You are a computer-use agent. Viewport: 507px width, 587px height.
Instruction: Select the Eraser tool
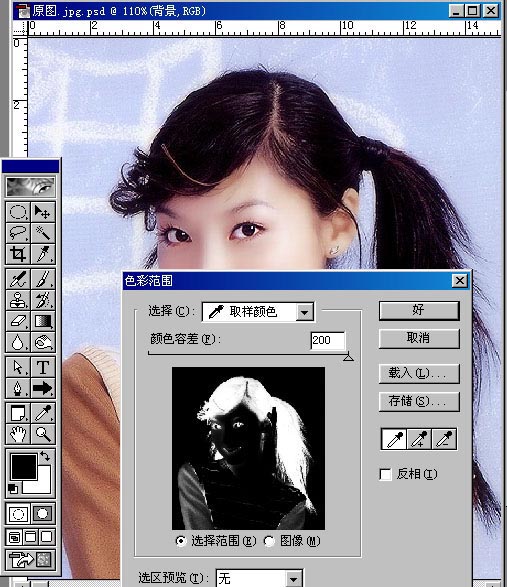(18, 321)
